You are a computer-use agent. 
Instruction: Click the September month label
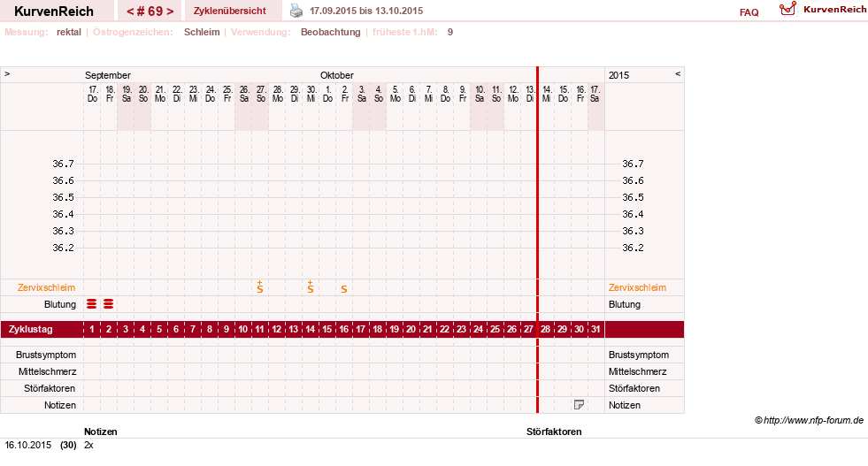pos(107,75)
